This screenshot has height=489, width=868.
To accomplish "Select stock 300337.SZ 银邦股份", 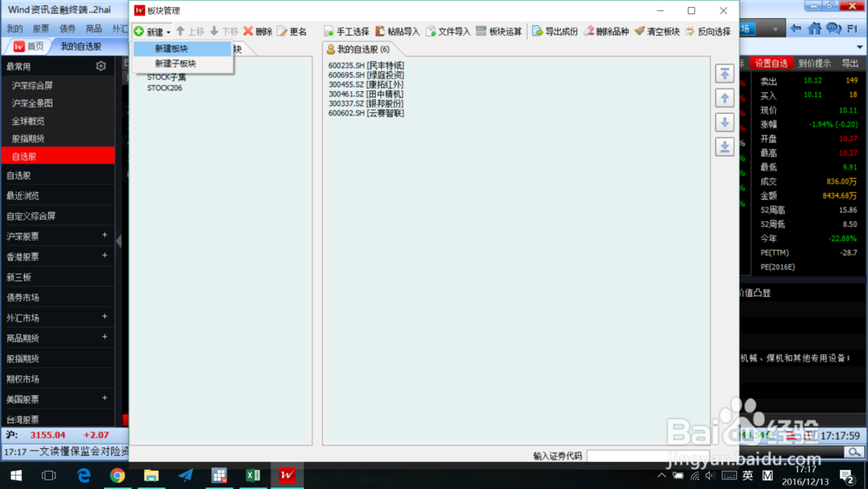I will point(366,103).
